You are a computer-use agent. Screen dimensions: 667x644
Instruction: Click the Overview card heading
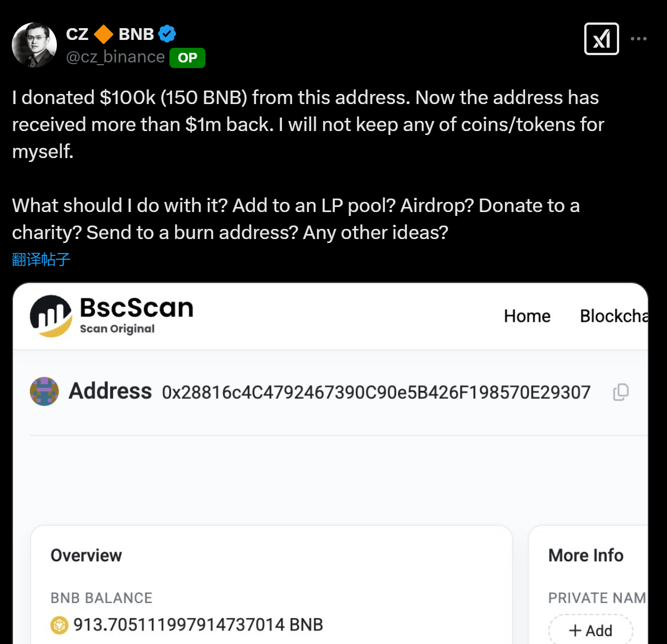(86, 556)
